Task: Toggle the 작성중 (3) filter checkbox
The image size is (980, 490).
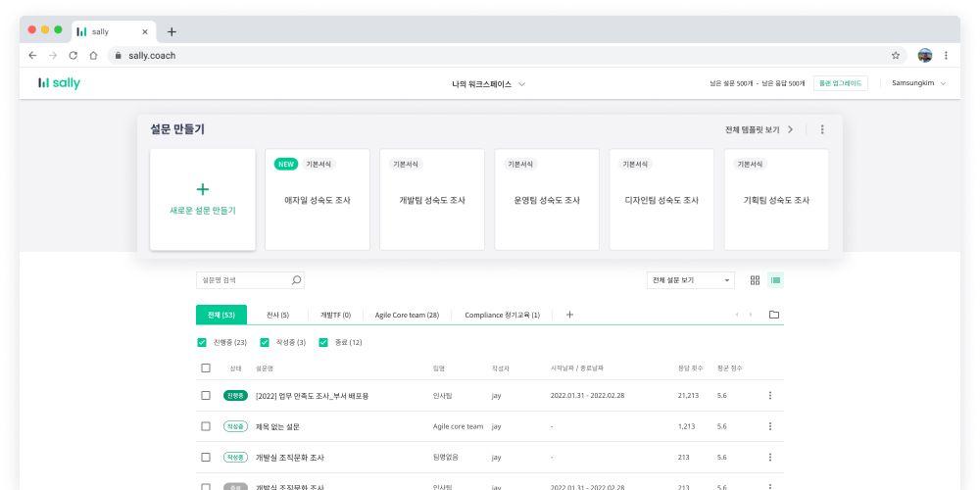Action: pyautogui.click(x=265, y=342)
